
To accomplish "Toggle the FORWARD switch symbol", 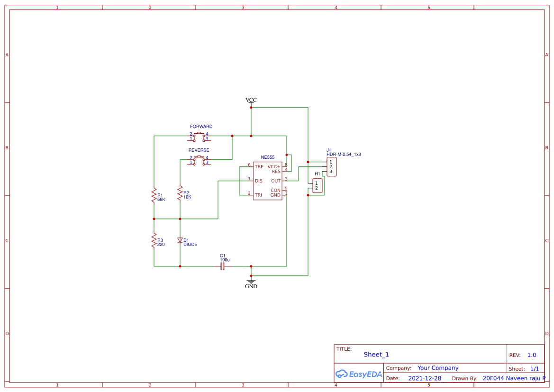I will click(x=199, y=137).
